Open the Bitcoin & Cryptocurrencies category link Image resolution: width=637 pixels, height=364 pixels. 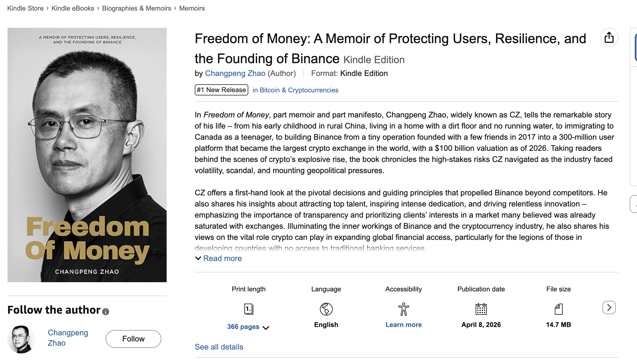[x=295, y=90]
